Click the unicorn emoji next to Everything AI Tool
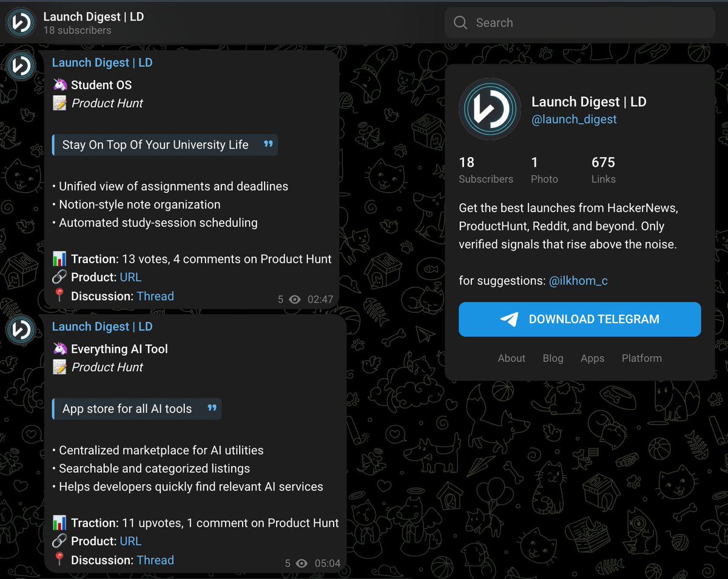This screenshot has height=579, width=728. [x=59, y=349]
